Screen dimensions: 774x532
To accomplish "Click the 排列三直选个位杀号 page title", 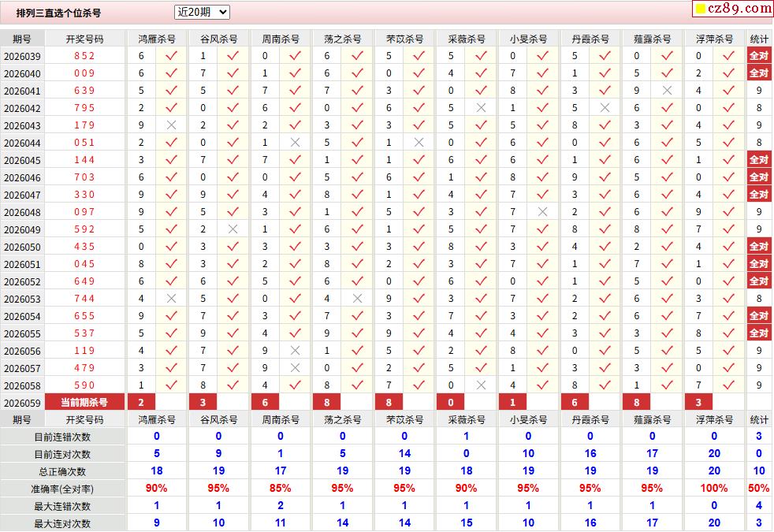I will (58, 13).
